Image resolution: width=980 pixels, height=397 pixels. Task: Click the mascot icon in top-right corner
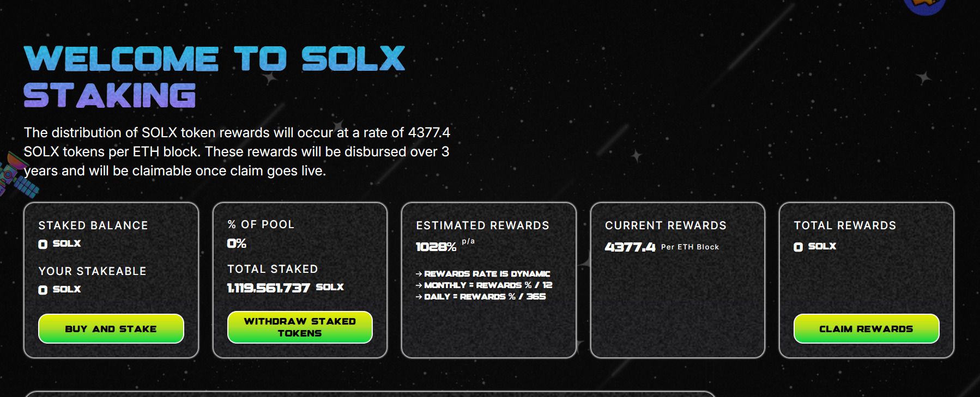(924, 7)
